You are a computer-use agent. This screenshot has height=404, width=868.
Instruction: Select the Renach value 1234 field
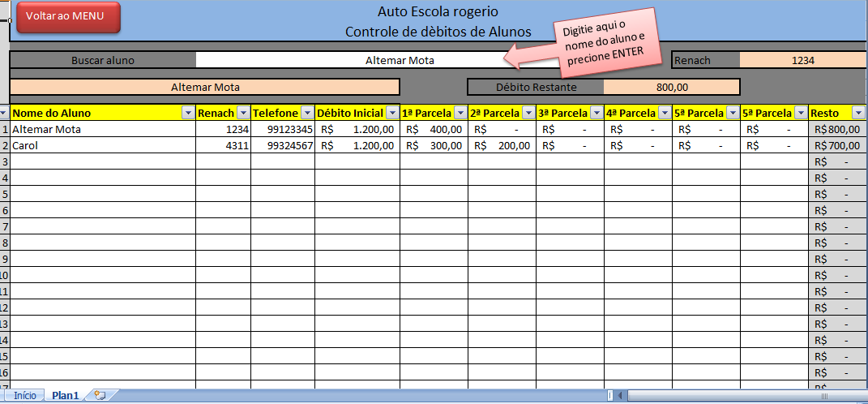(x=803, y=60)
